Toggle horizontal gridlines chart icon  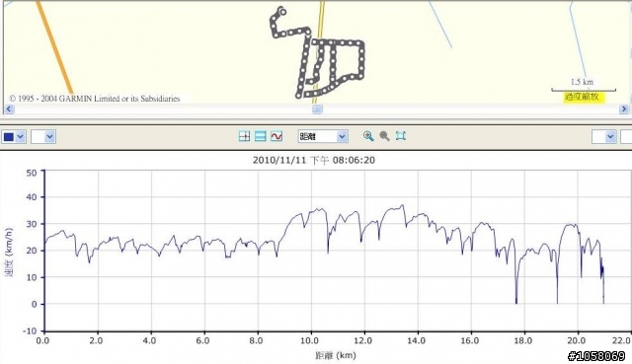pos(261,136)
